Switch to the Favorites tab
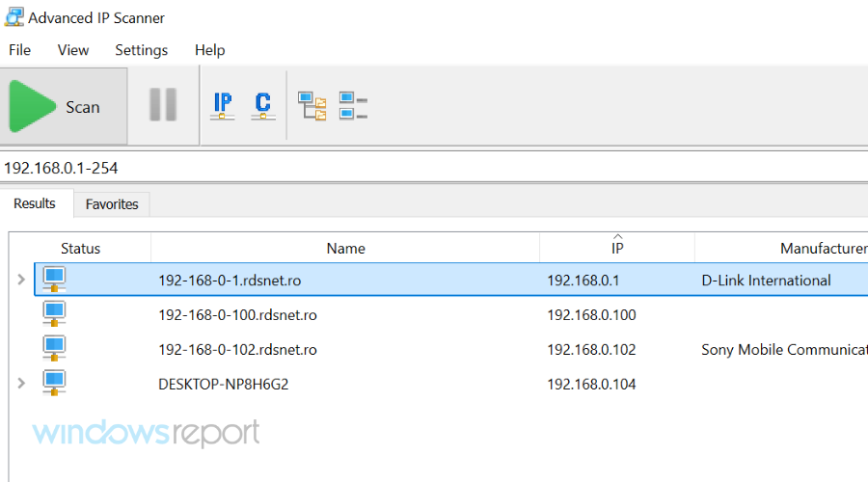The image size is (868, 482). 112,204
